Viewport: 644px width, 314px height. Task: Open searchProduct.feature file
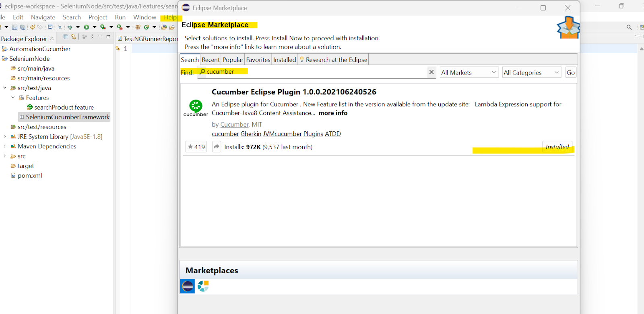[x=64, y=107]
